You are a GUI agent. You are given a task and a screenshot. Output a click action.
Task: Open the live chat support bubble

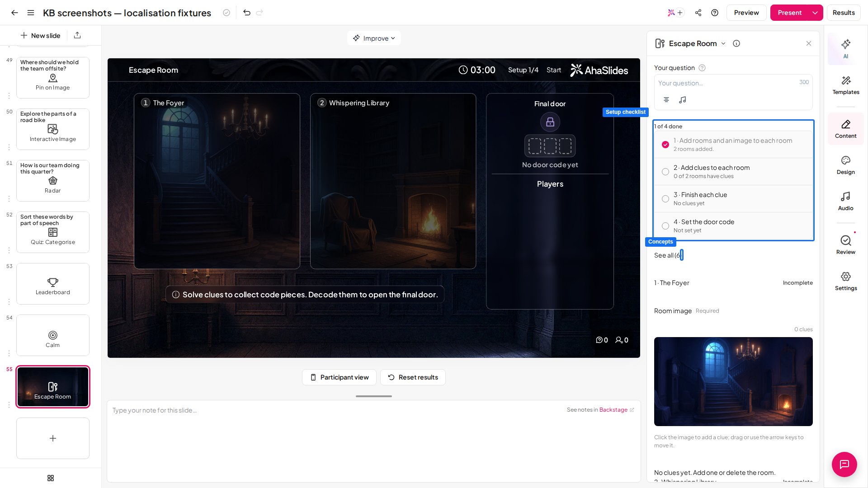pyautogui.click(x=844, y=464)
